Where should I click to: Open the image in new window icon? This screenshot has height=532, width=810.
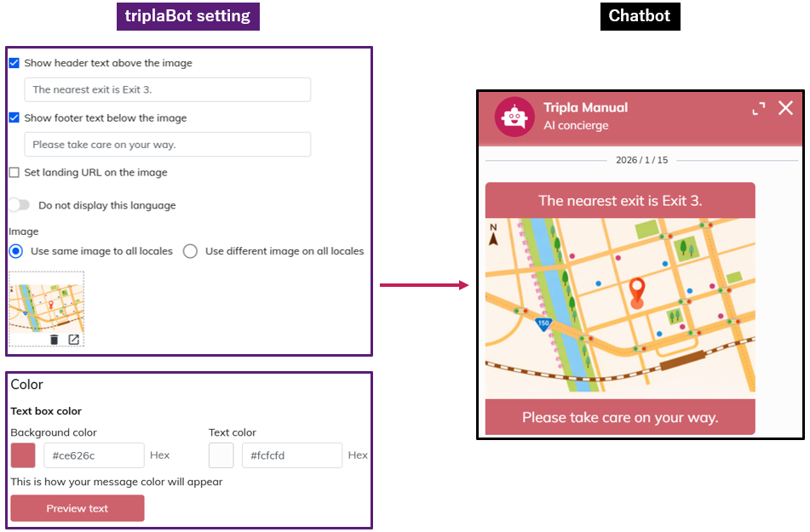pos(74,340)
